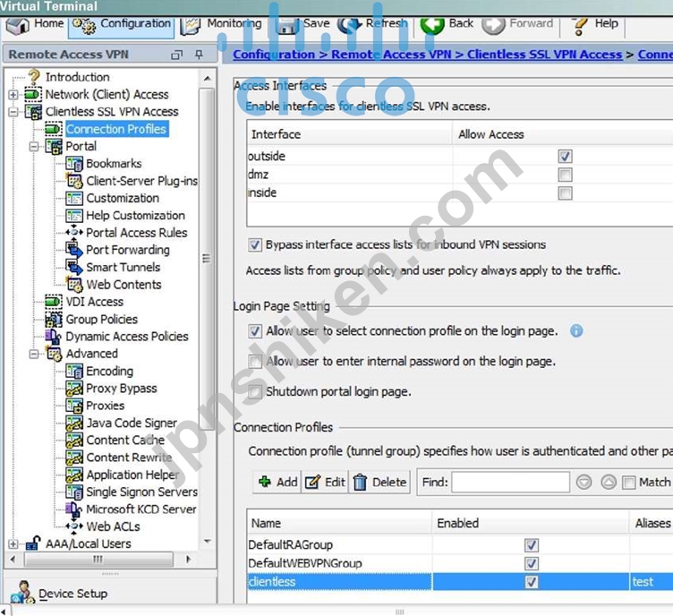This screenshot has width=673, height=616.
Task: Select Encoding icon under Advanced
Action: click(x=74, y=371)
